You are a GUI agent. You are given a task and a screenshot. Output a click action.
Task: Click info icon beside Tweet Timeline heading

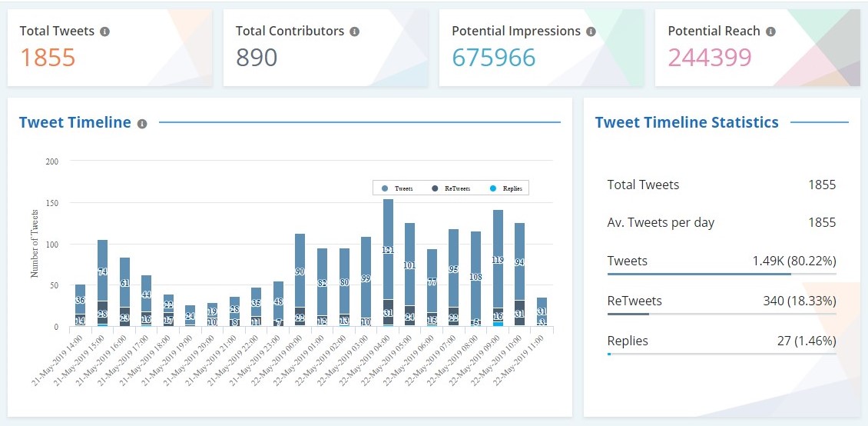tap(142, 123)
